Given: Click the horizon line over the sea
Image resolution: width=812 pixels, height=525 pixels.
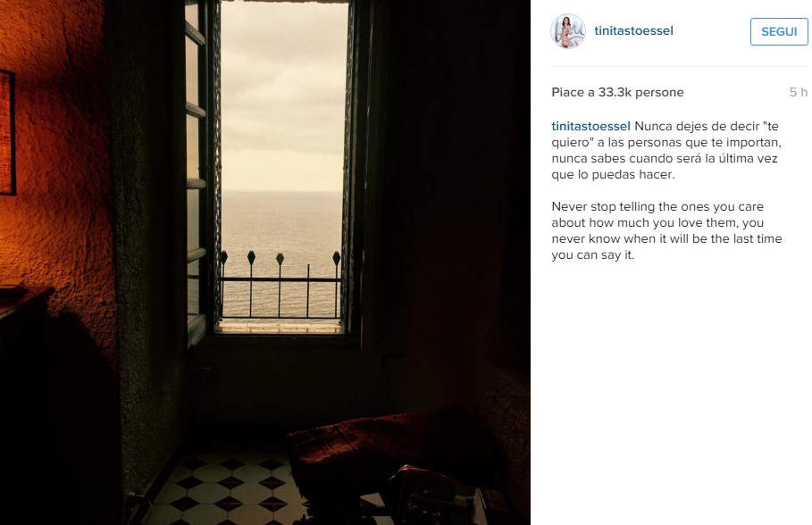Looking at the screenshot, I should click(x=282, y=191).
